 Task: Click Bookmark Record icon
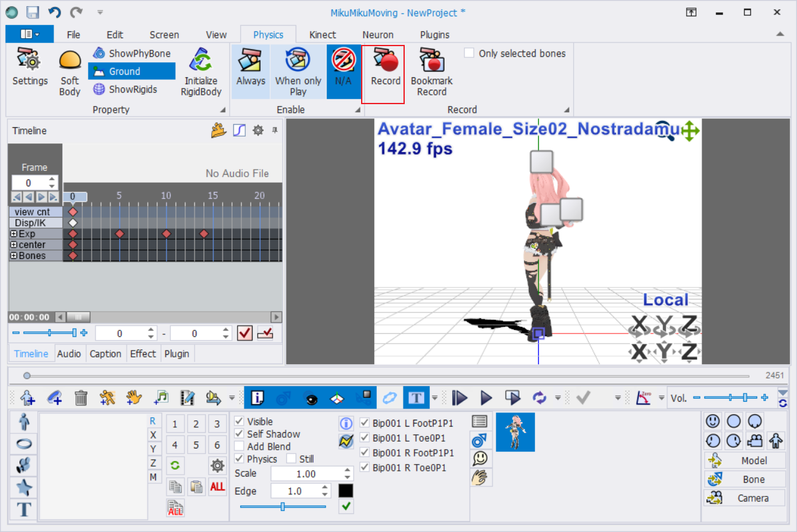click(x=432, y=72)
